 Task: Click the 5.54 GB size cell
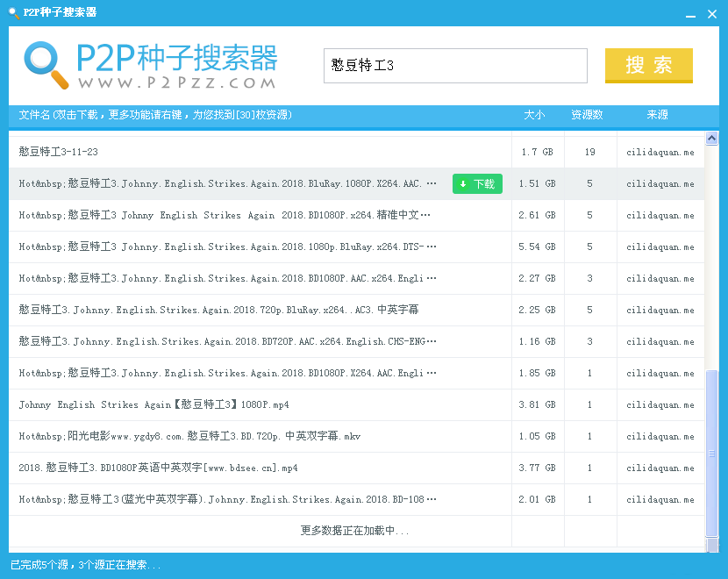tap(538, 247)
